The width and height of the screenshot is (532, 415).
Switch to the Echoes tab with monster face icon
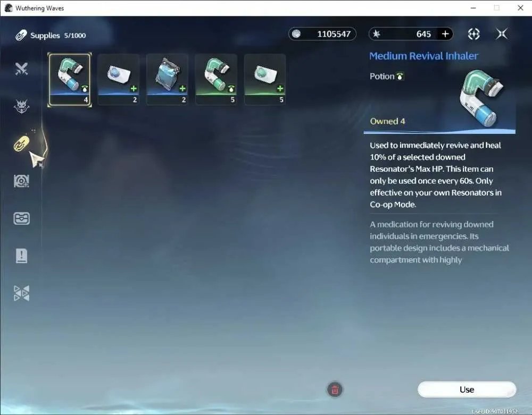tap(21, 106)
